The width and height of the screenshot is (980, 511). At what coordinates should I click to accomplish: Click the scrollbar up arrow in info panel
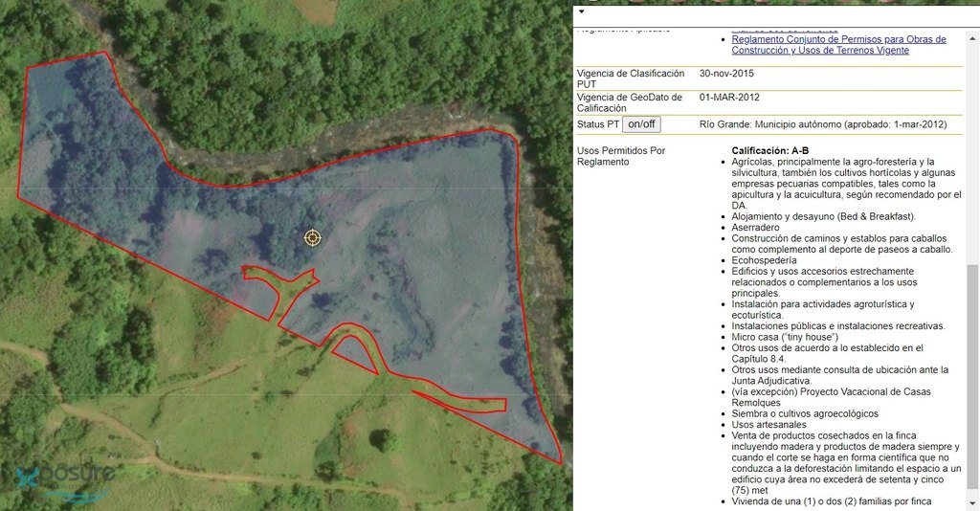coord(971,36)
